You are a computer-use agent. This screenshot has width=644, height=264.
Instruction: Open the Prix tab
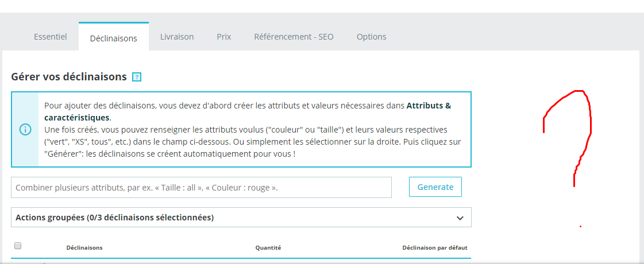(x=224, y=37)
